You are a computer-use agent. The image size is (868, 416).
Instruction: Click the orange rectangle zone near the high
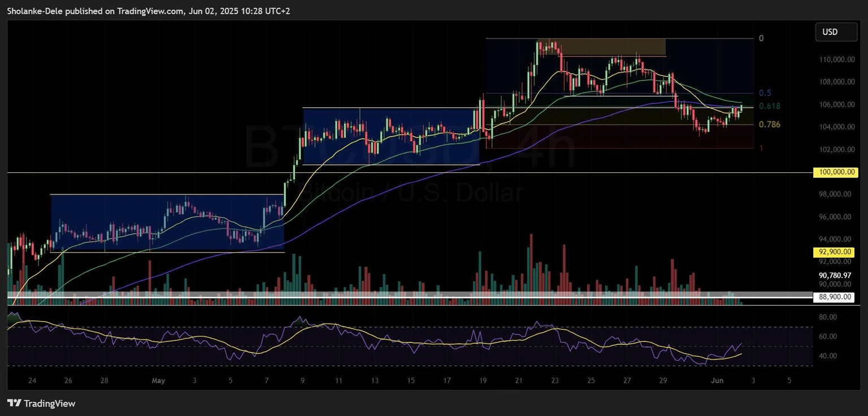click(x=602, y=47)
